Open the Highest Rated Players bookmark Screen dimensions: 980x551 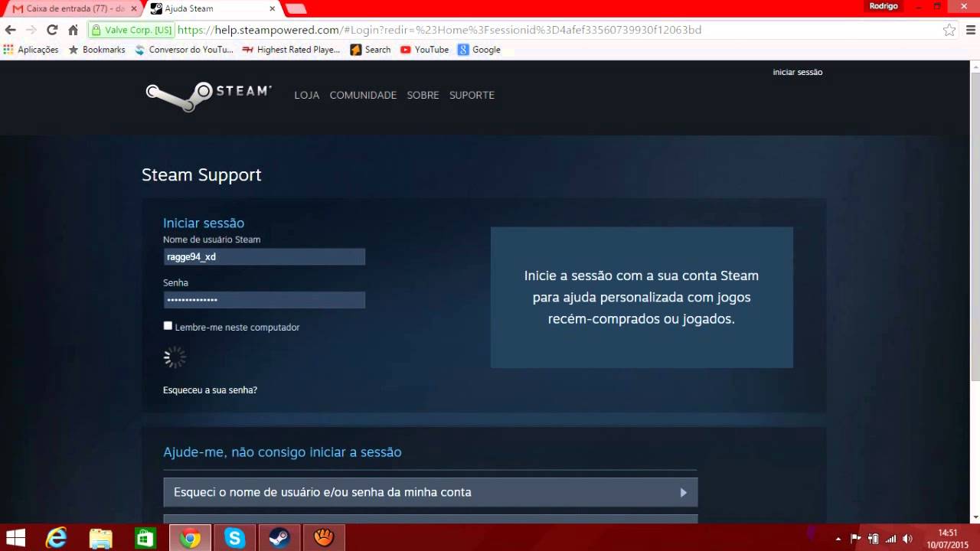[x=291, y=50]
